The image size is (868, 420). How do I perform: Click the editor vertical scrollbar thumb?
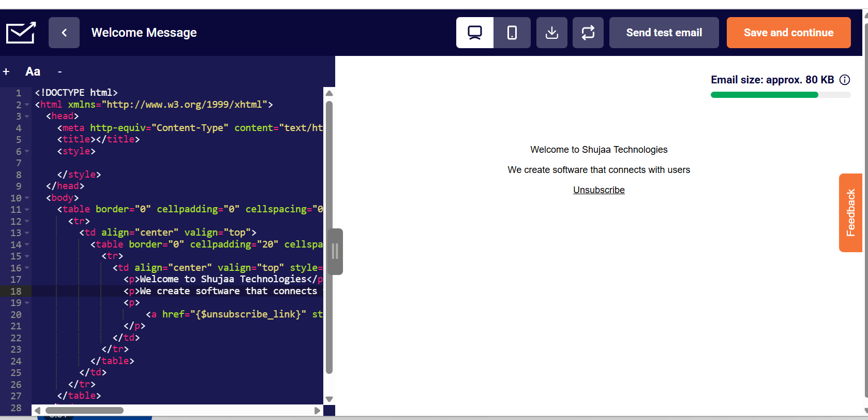[329, 237]
